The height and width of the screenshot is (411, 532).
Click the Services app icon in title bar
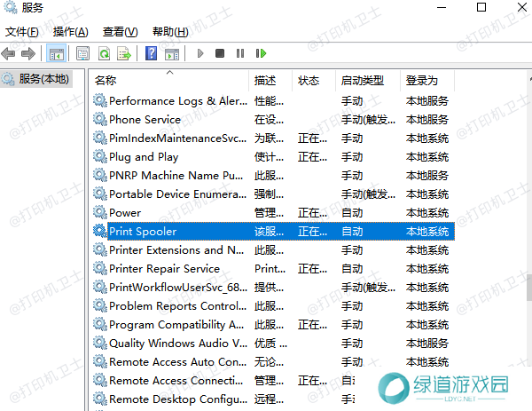coord(10,7)
